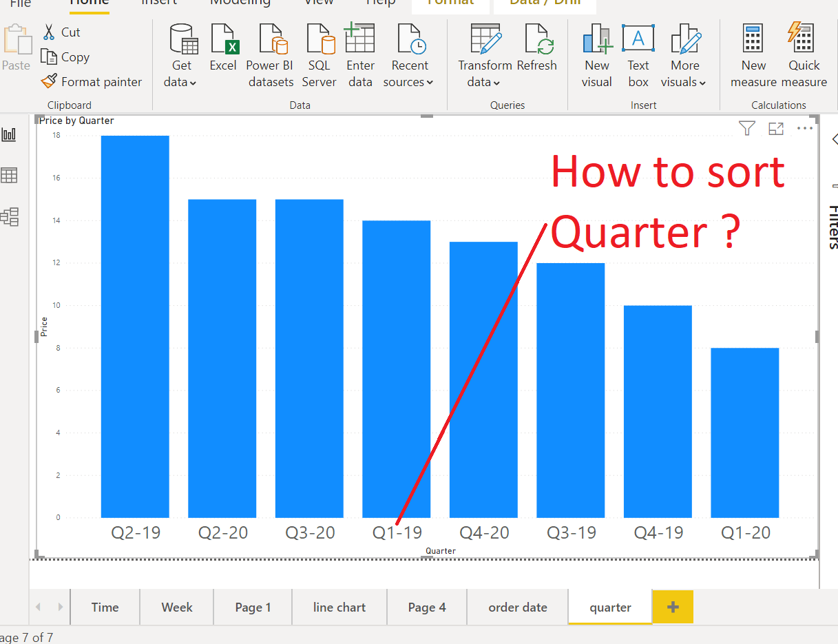This screenshot has width=838, height=644.
Task: Create a Quick measure
Action: [804, 56]
